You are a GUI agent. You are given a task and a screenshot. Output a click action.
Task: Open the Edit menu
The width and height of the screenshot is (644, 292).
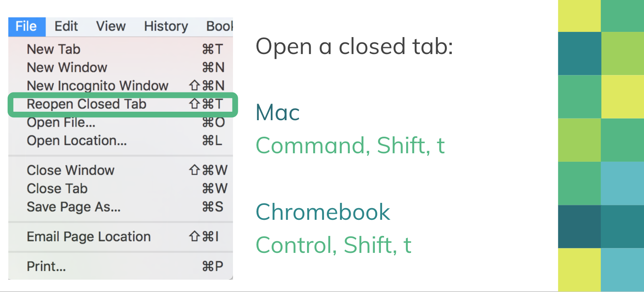pos(66,27)
